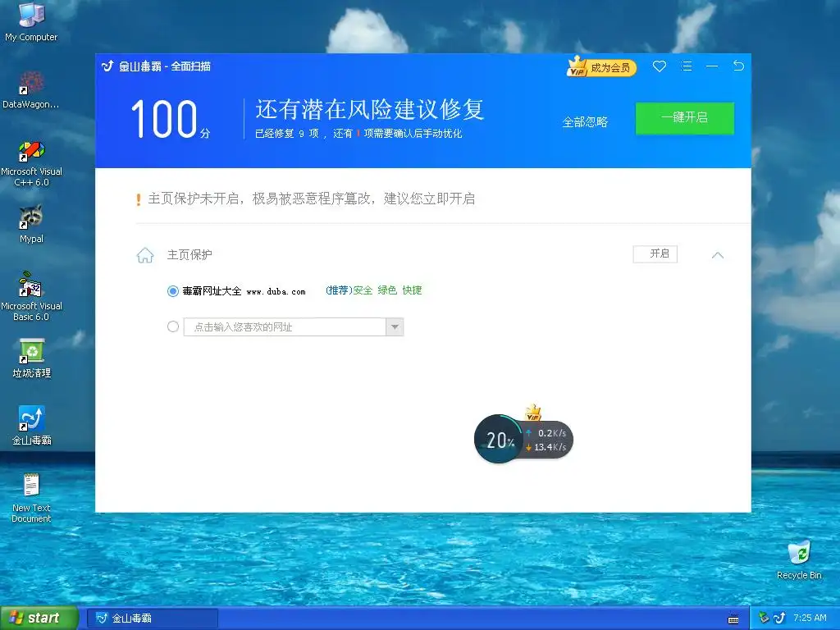The image size is (840, 630).
Task: Select the 垃圾清理 desktop shortcut
Action: (31, 358)
